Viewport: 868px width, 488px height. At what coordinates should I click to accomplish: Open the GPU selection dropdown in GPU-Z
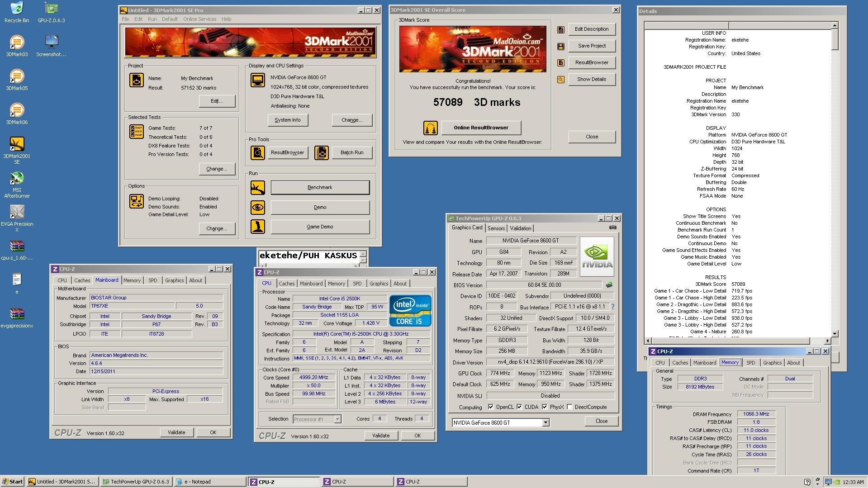tap(545, 423)
